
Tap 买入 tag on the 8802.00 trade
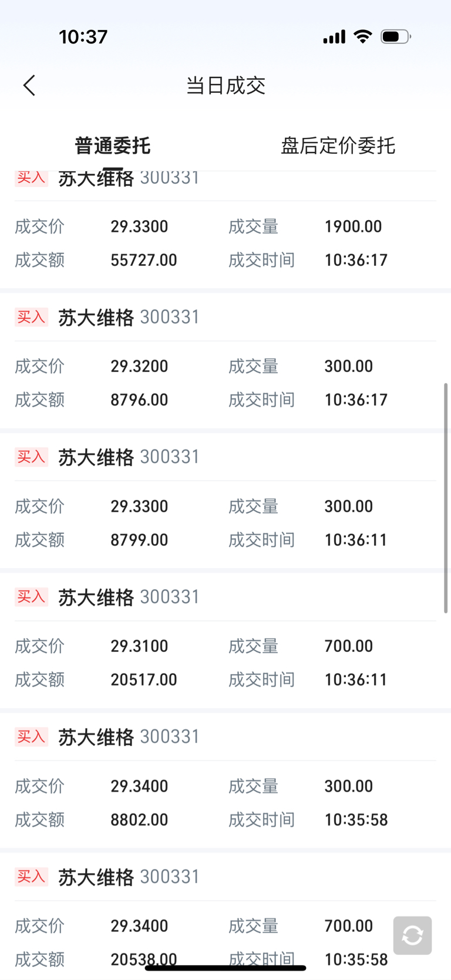(31, 736)
